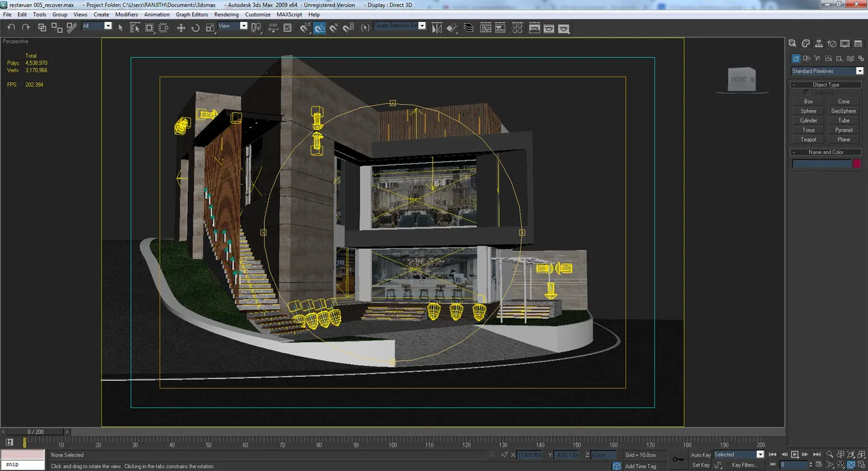Click the Auto Key button

point(701,455)
